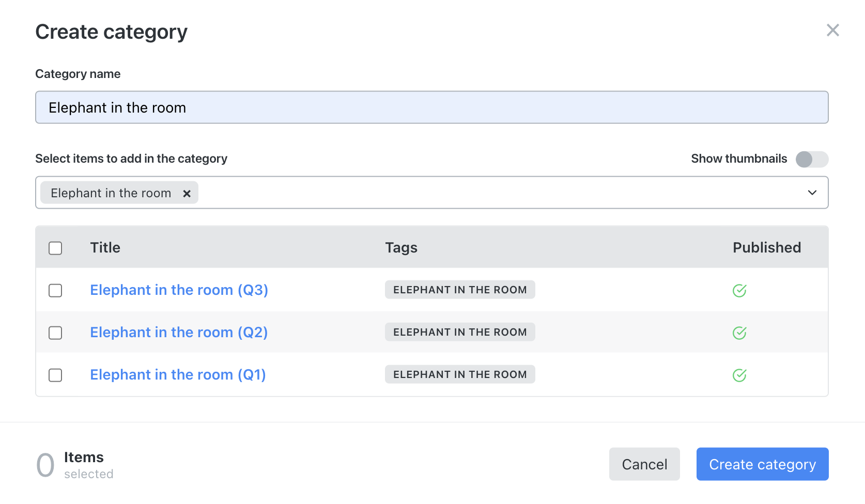Click the Tags column header

click(401, 248)
